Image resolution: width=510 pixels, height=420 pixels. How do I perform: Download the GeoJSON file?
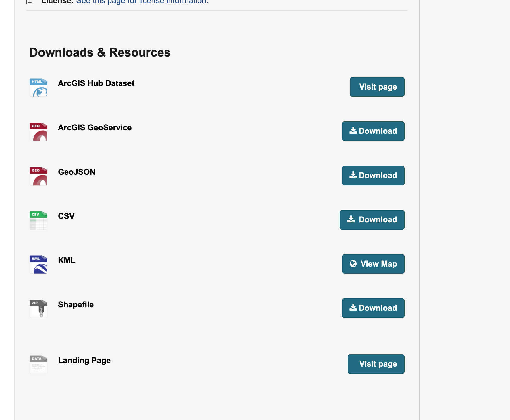[x=373, y=176]
